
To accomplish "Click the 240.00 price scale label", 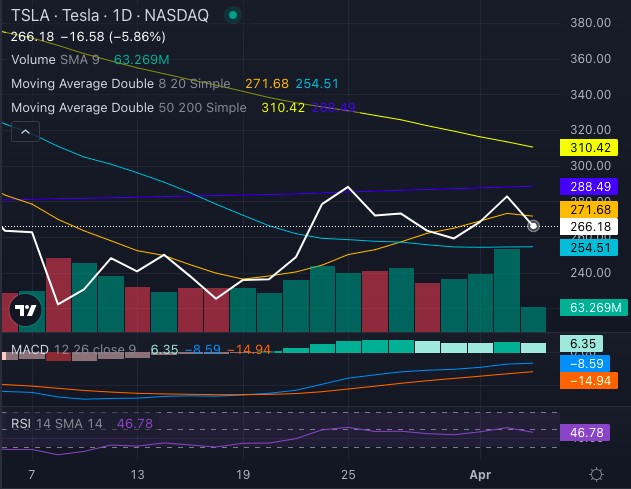I will click(x=590, y=273).
